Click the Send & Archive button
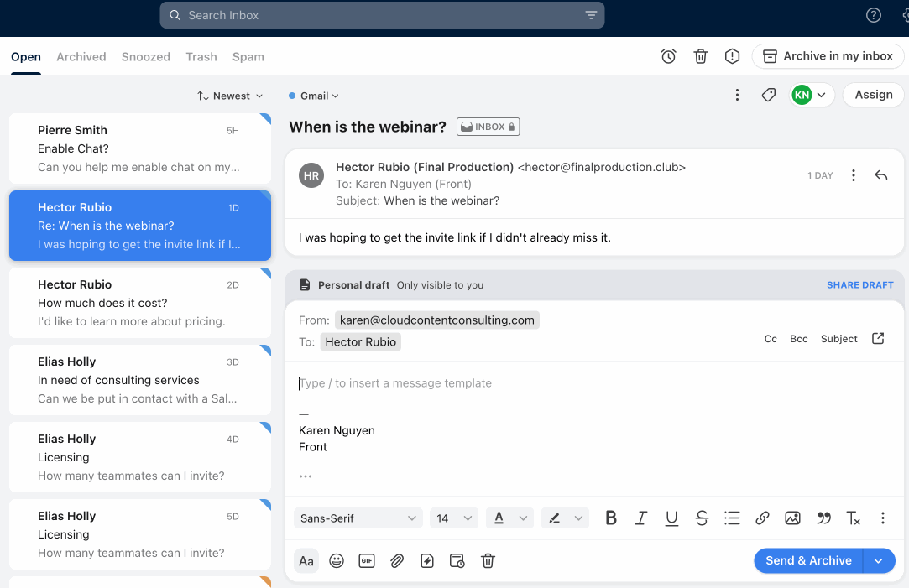The width and height of the screenshot is (909, 588). coord(808,561)
